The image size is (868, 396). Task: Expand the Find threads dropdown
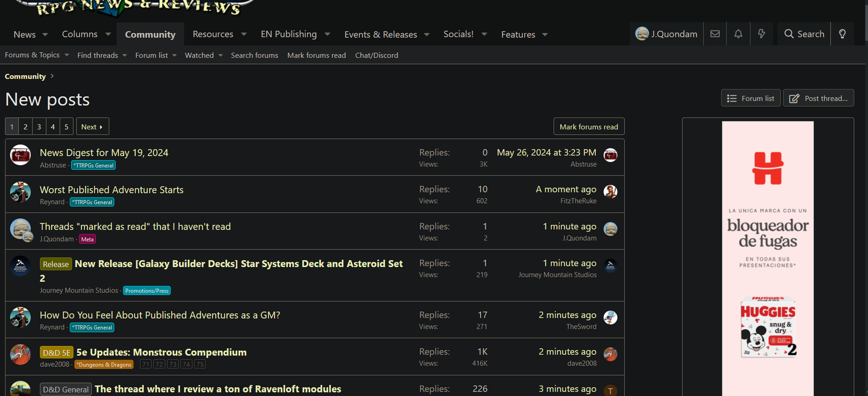tap(124, 56)
